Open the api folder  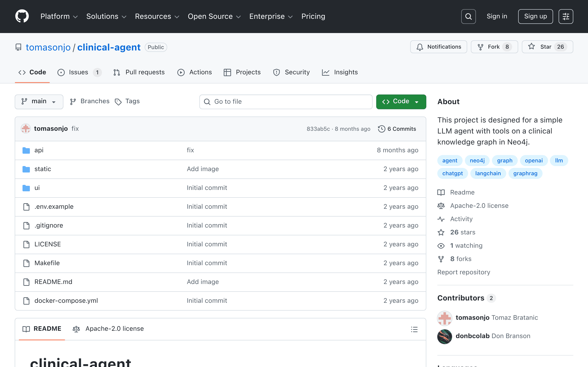click(x=39, y=150)
